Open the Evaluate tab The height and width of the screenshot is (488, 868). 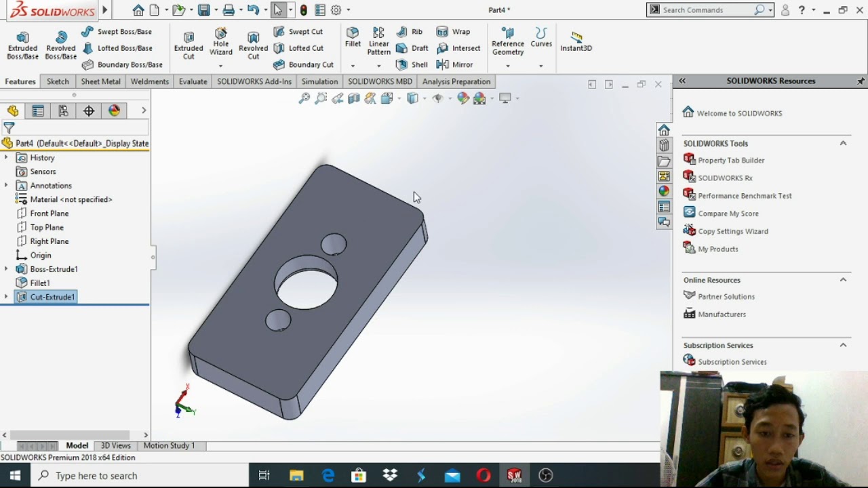click(x=193, y=81)
